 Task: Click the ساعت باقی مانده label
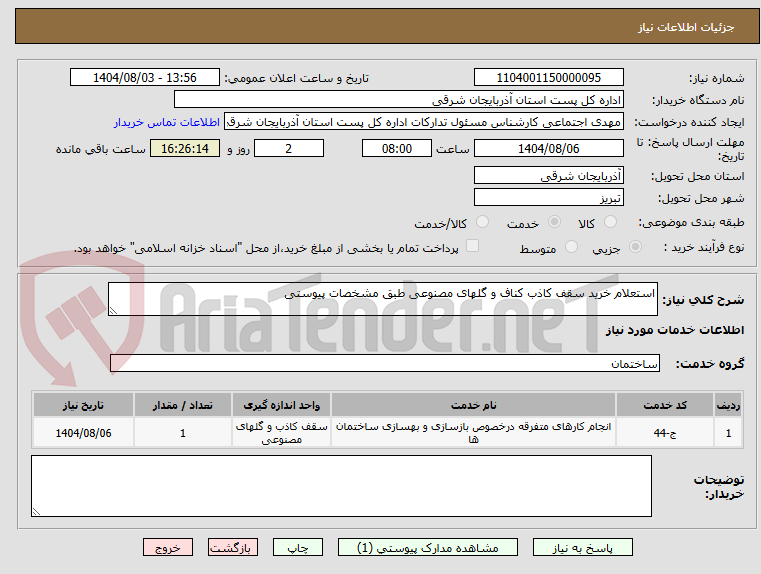pyautogui.click(x=100, y=149)
